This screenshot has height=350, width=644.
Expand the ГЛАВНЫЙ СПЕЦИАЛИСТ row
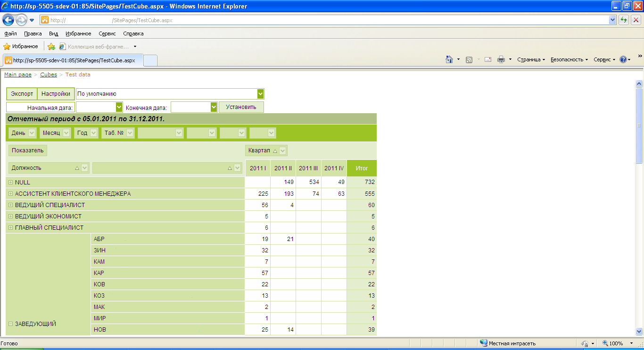[10, 227]
